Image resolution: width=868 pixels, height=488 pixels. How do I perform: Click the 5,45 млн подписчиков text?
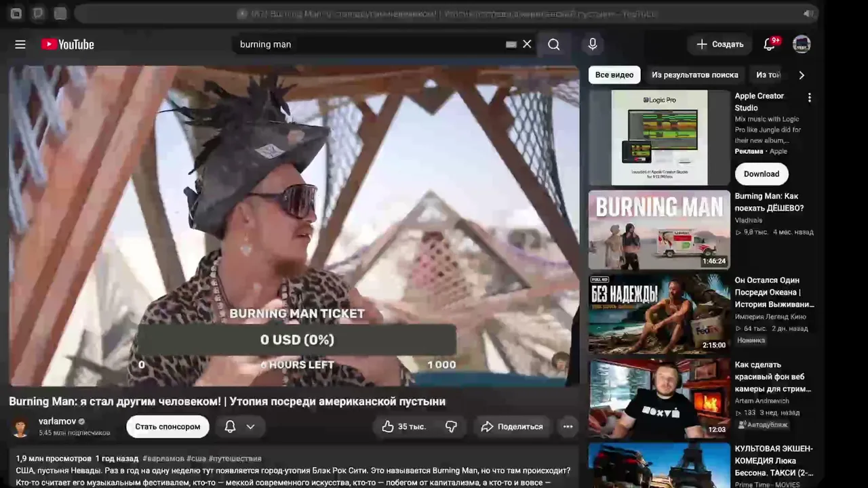[75, 433]
